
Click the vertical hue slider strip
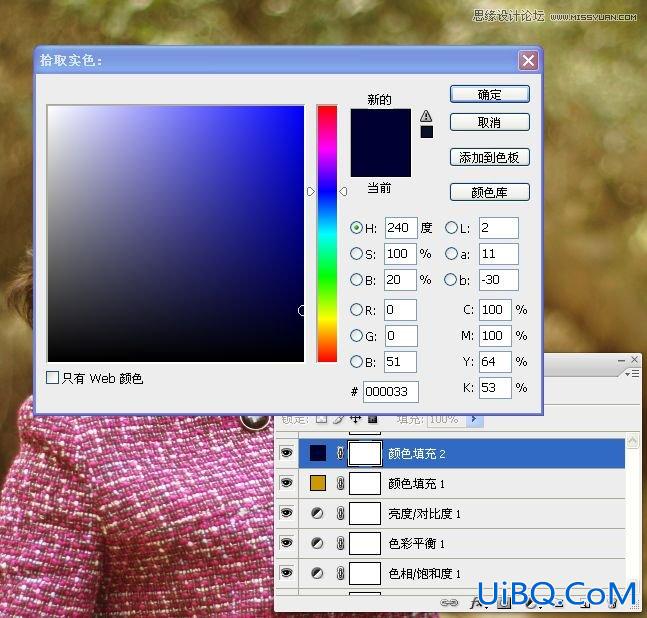pos(327,234)
